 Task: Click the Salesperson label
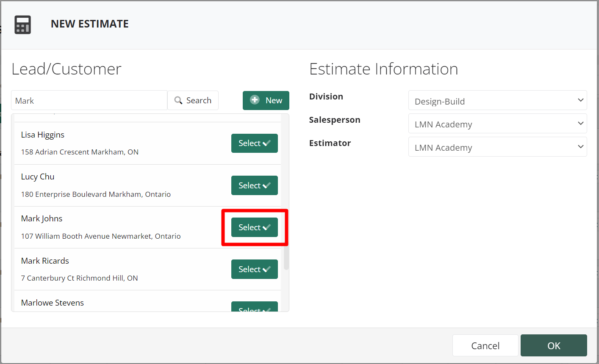pyautogui.click(x=335, y=120)
